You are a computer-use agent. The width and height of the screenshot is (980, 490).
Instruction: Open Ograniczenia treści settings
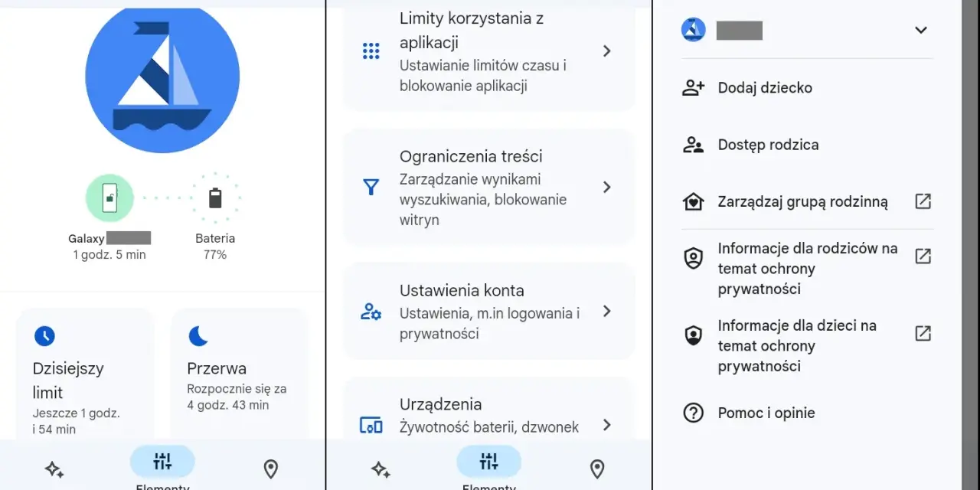489,188
